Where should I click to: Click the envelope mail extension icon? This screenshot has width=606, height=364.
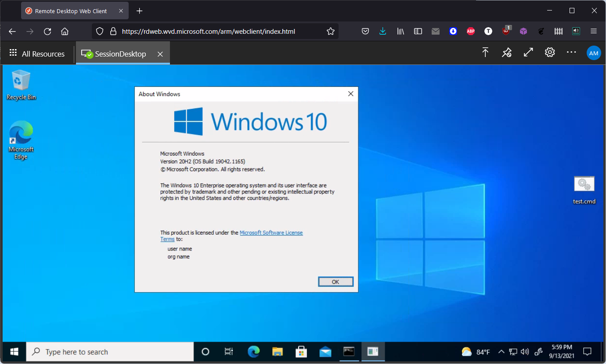coord(436,31)
